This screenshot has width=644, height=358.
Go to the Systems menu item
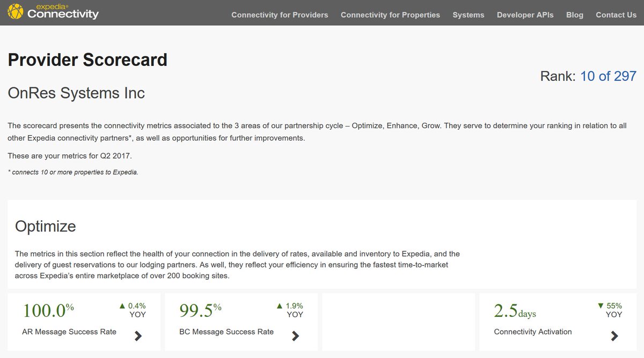tap(469, 15)
